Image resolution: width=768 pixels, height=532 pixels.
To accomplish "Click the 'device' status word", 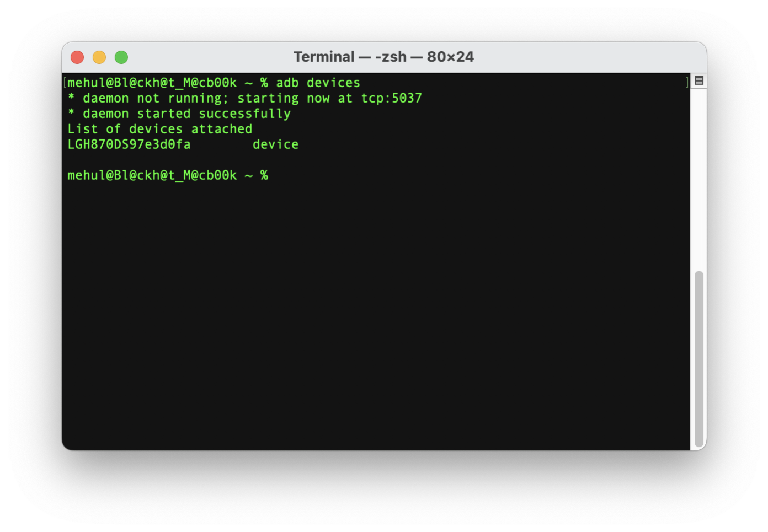I will (275, 144).
